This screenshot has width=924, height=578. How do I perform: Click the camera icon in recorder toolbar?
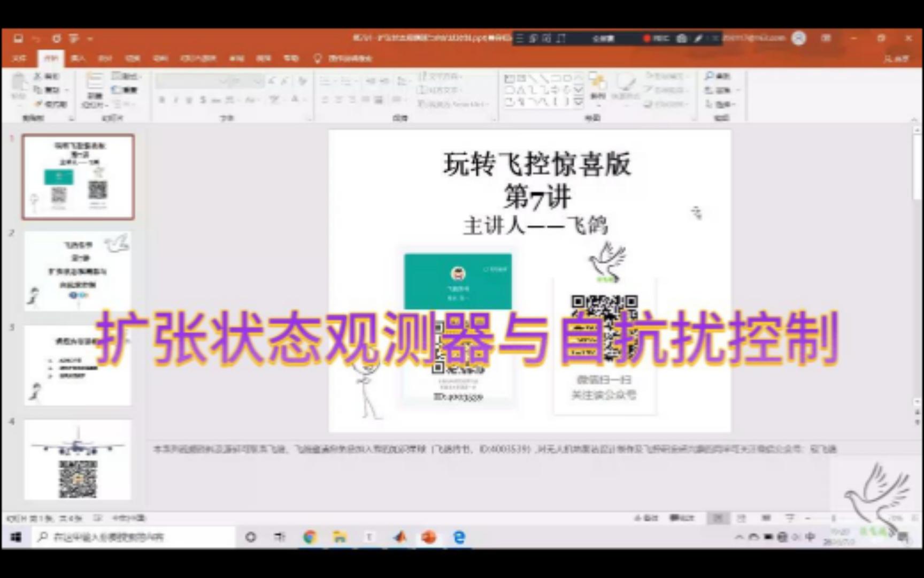tap(682, 38)
